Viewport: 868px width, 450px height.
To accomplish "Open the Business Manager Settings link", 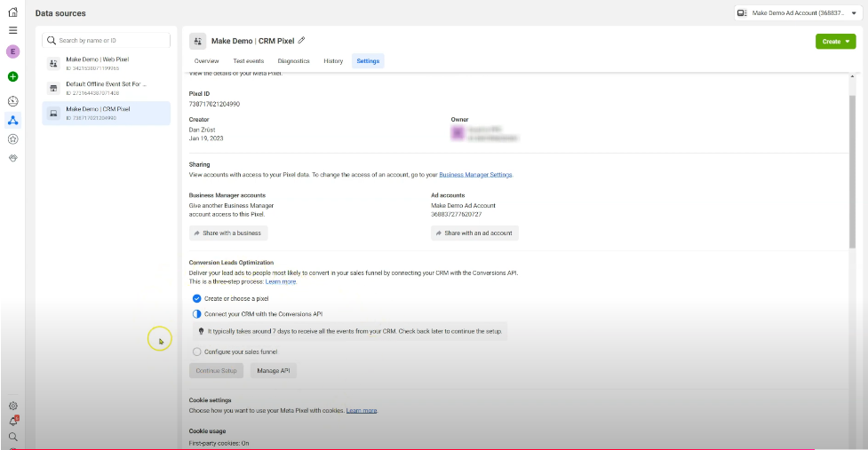I will tap(475, 175).
